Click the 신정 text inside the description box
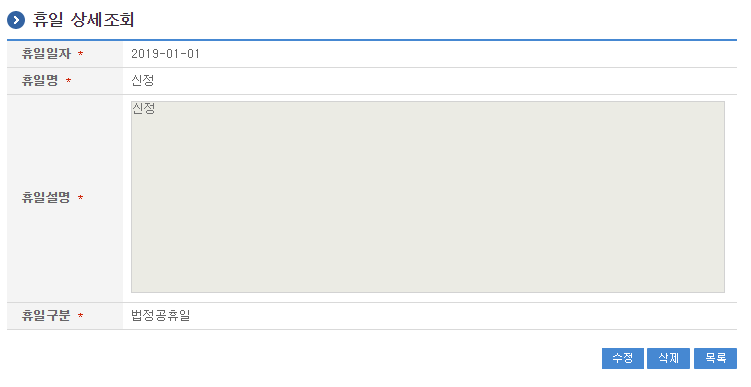Viewport: 751px width, 387px height. click(x=143, y=109)
